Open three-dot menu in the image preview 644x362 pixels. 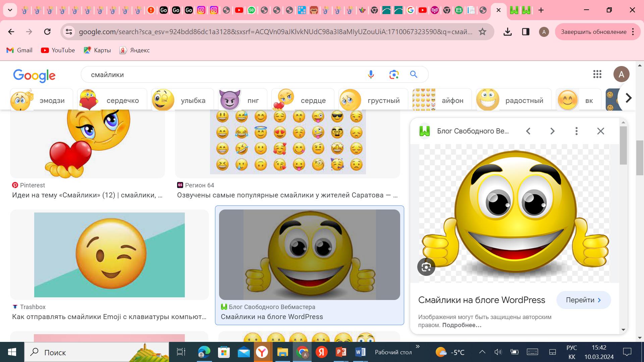click(576, 131)
